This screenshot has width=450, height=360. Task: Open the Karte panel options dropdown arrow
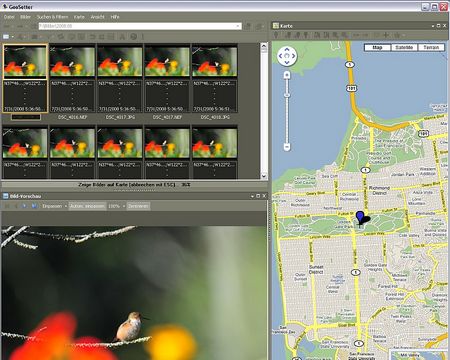click(x=433, y=26)
